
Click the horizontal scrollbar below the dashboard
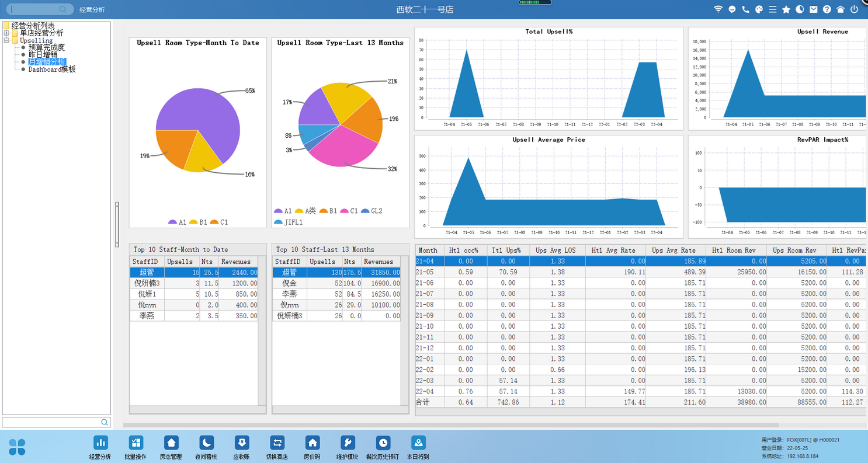click(x=451, y=425)
